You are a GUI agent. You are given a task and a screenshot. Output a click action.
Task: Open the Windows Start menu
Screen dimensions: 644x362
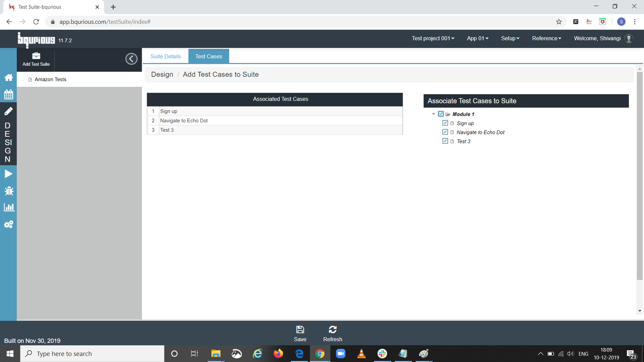[x=10, y=354]
